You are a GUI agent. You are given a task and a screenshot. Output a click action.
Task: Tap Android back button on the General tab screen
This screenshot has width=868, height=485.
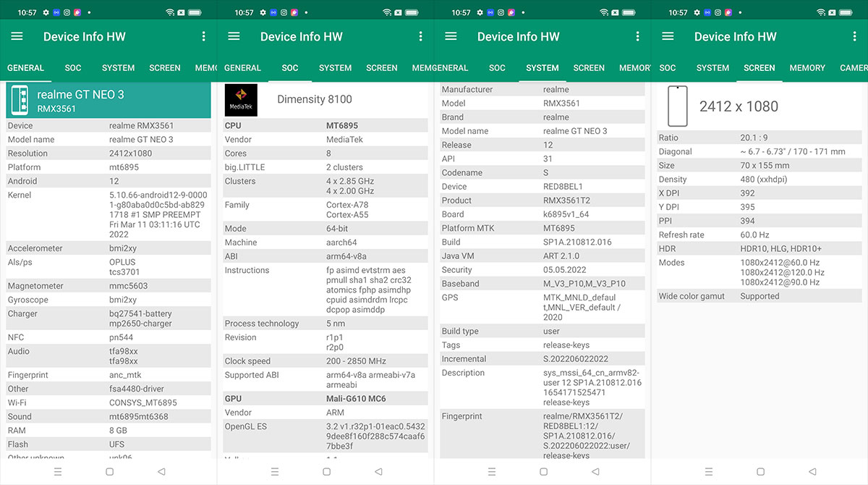[x=161, y=471]
